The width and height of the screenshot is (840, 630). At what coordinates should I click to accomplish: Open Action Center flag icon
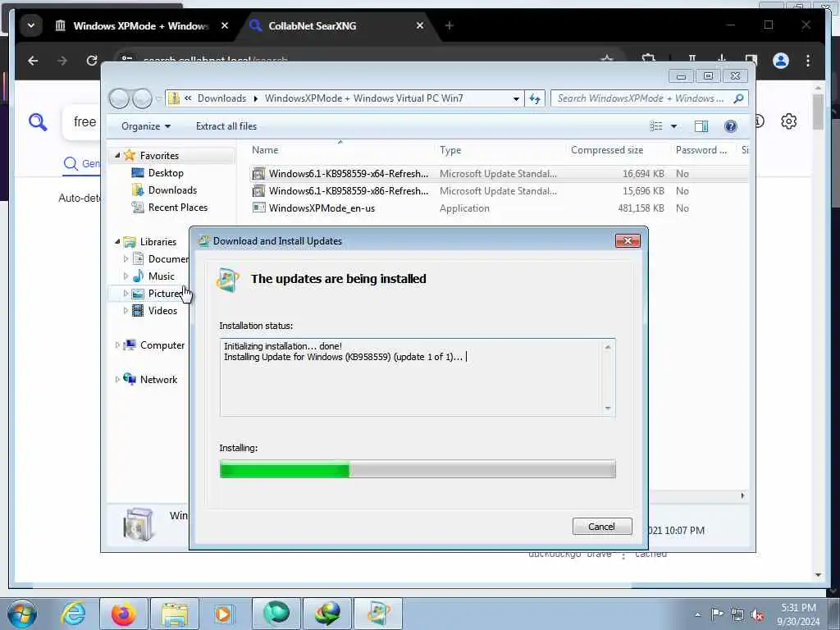click(717, 614)
